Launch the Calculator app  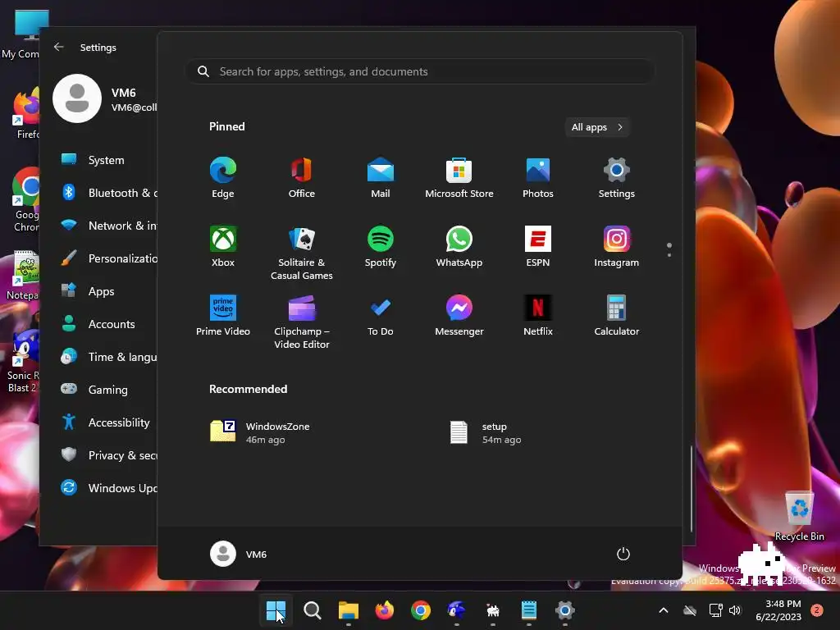coord(617,316)
